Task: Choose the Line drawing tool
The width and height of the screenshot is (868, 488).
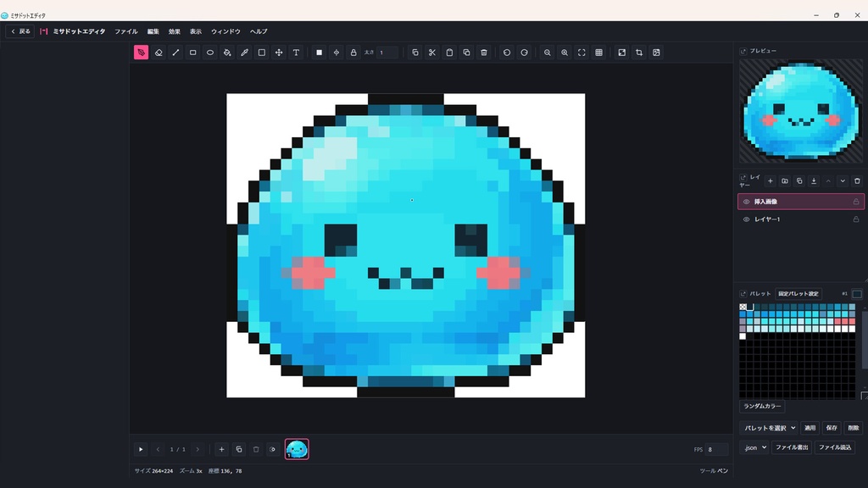Action: pyautogui.click(x=175, y=53)
